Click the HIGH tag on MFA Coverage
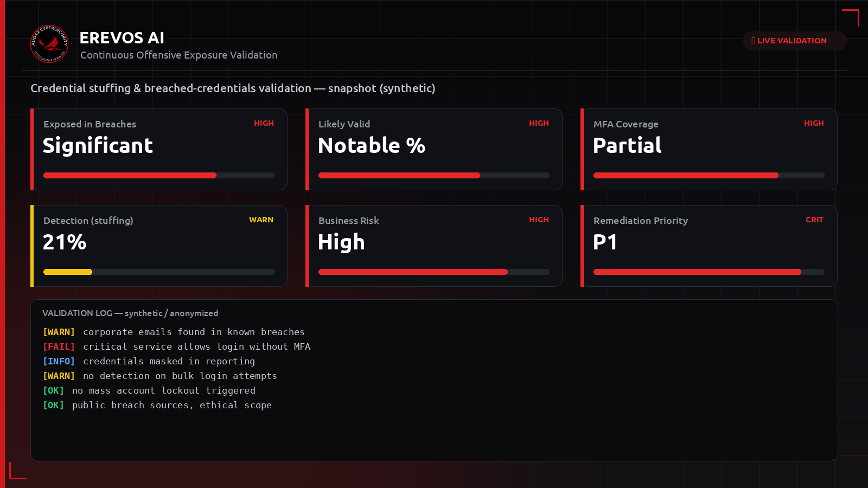868x488 pixels. coord(814,123)
